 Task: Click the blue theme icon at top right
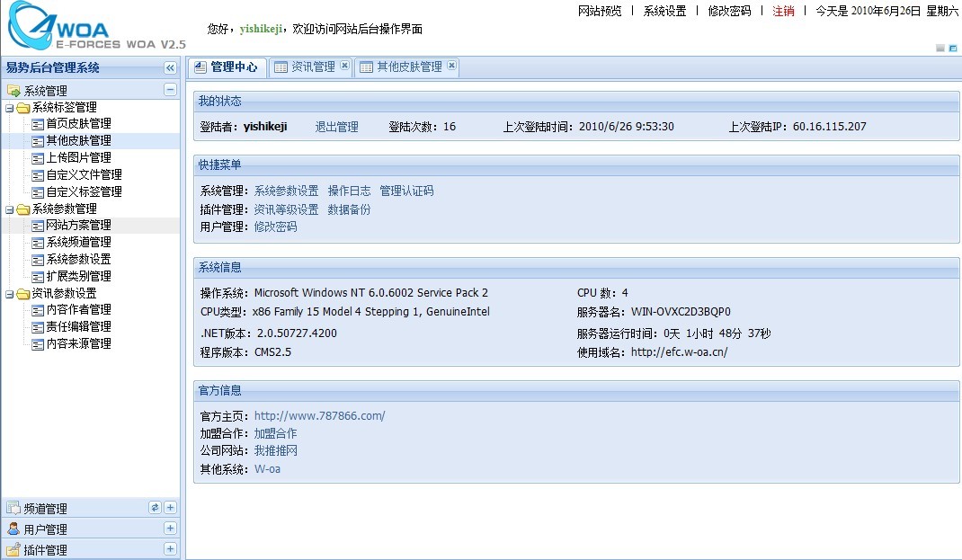pos(953,48)
